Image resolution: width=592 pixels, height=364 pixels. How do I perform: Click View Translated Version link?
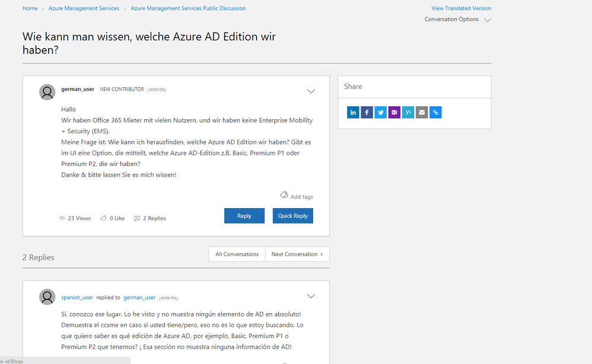(461, 8)
